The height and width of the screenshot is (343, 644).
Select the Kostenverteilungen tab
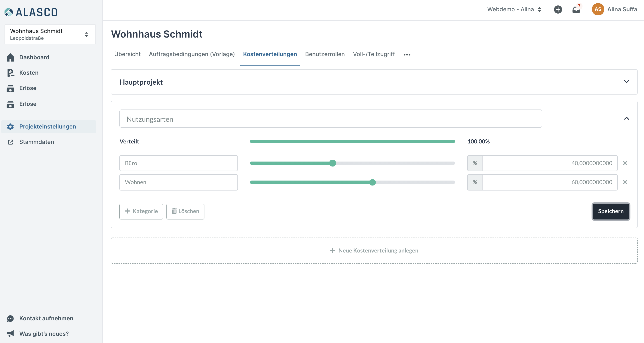click(x=270, y=54)
